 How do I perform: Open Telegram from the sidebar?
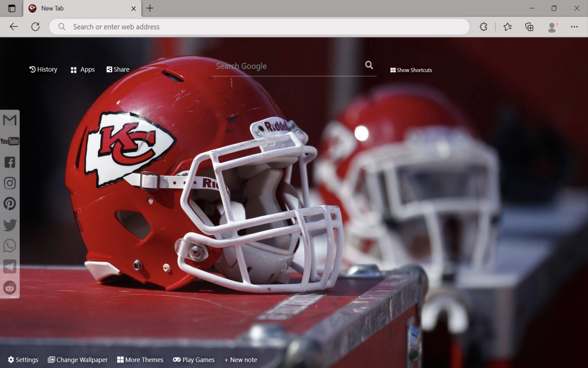click(x=10, y=266)
